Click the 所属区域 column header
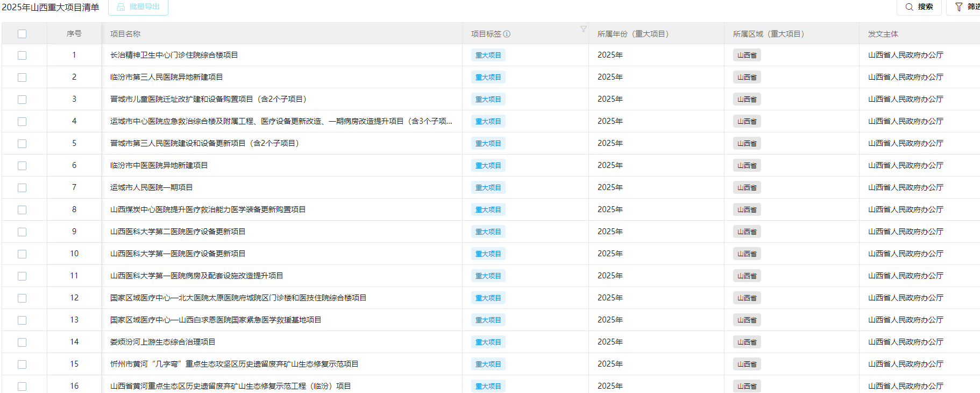Viewport: 980px width, 393px height. pyautogui.click(x=768, y=34)
